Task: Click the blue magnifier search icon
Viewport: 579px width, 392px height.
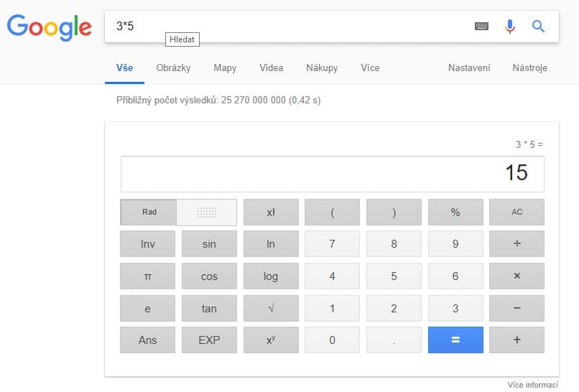Action: 538,27
